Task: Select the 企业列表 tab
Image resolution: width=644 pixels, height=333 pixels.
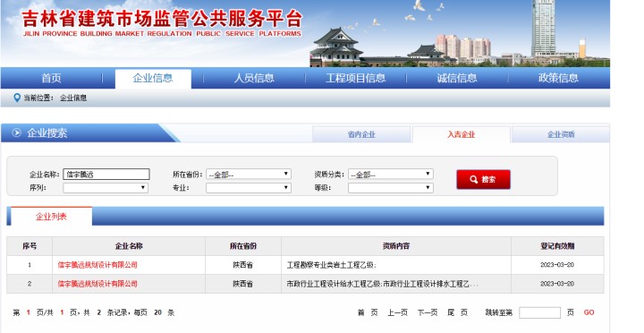Action: pyautogui.click(x=51, y=217)
